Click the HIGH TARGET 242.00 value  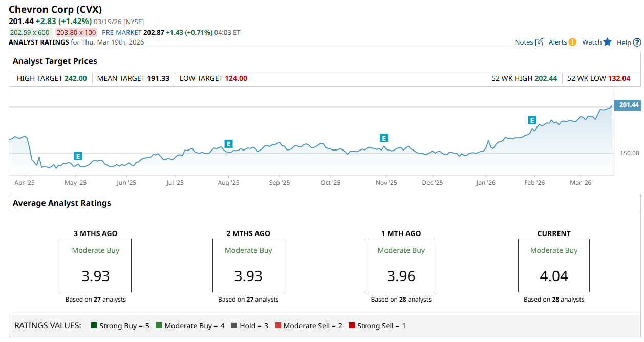click(x=76, y=78)
